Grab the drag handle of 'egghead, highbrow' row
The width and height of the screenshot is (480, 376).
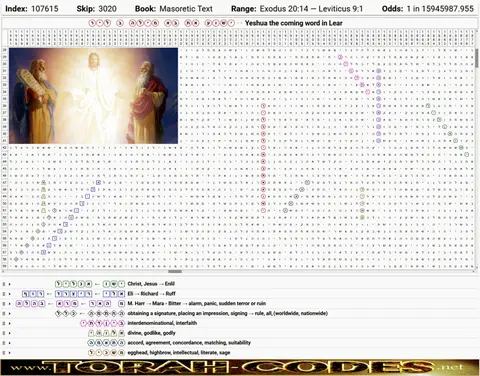4,353
